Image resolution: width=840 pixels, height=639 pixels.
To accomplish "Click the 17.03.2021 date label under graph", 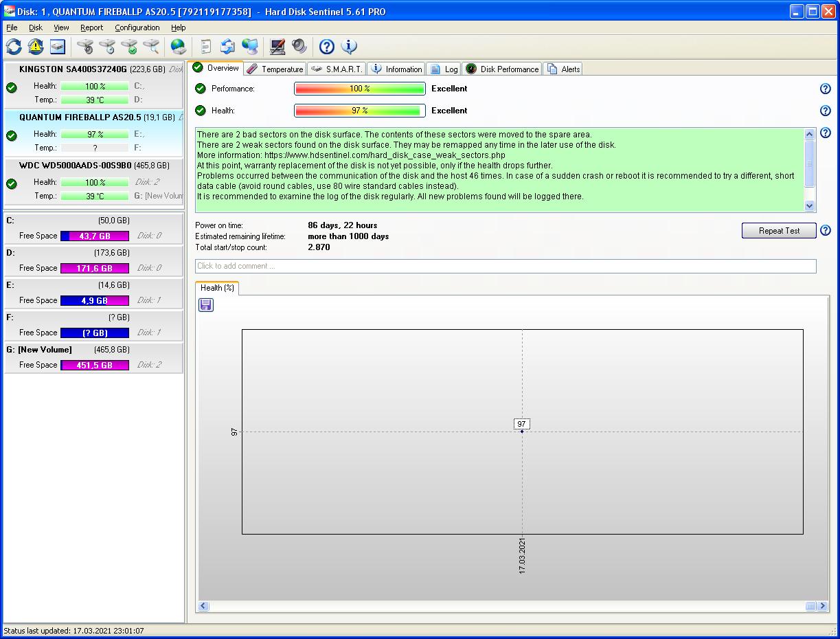I will (x=522, y=556).
